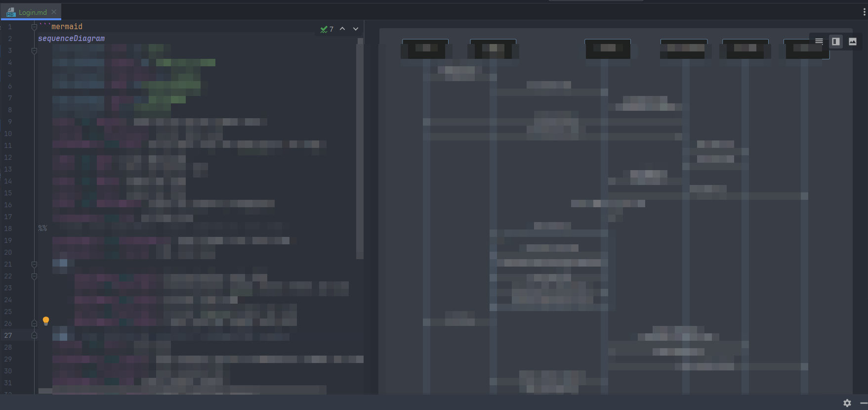Viewport: 868px width, 410px height.
Task: Go to previous highlighted problem arrow
Action: coord(342,29)
